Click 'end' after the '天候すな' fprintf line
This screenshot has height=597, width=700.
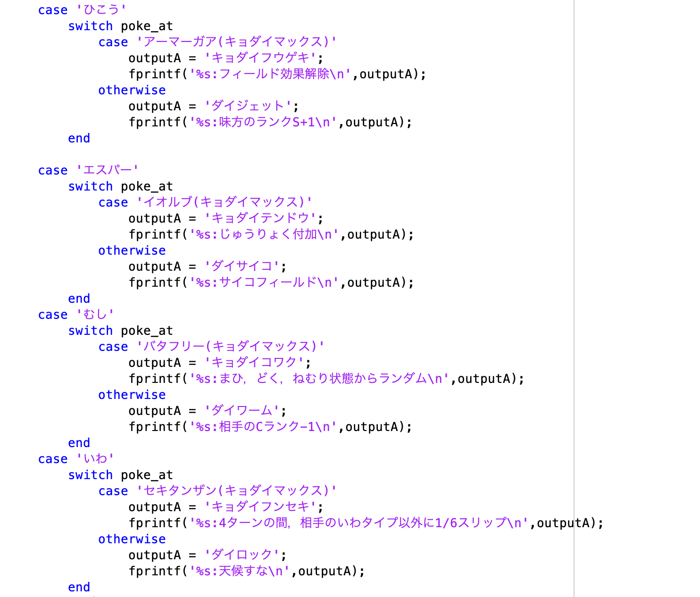pyautogui.click(x=79, y=587)
